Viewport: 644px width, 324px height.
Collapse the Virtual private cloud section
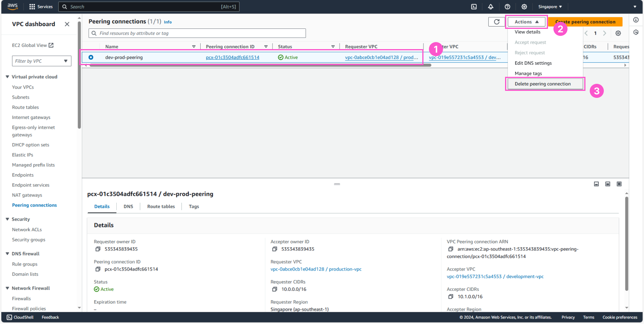point(7,77)
